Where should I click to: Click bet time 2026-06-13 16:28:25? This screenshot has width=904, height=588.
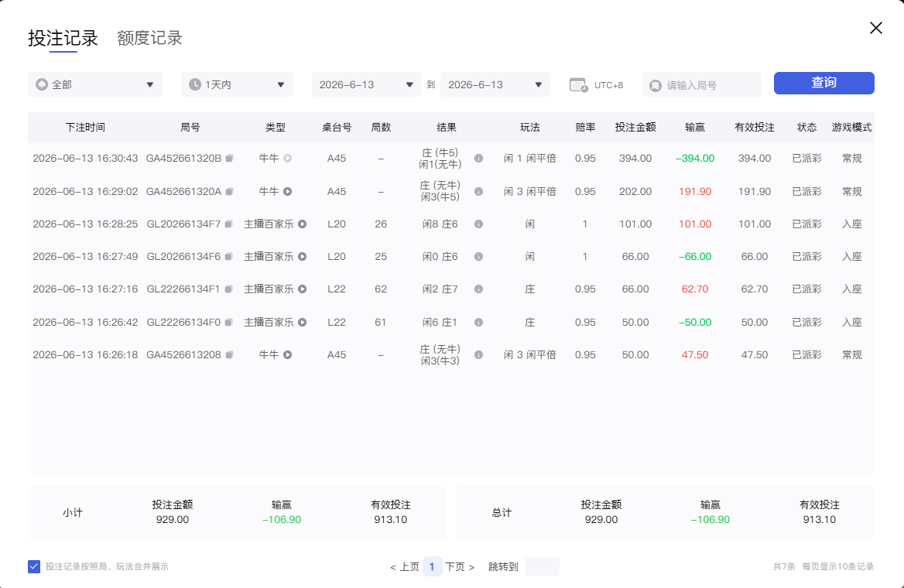85,224
